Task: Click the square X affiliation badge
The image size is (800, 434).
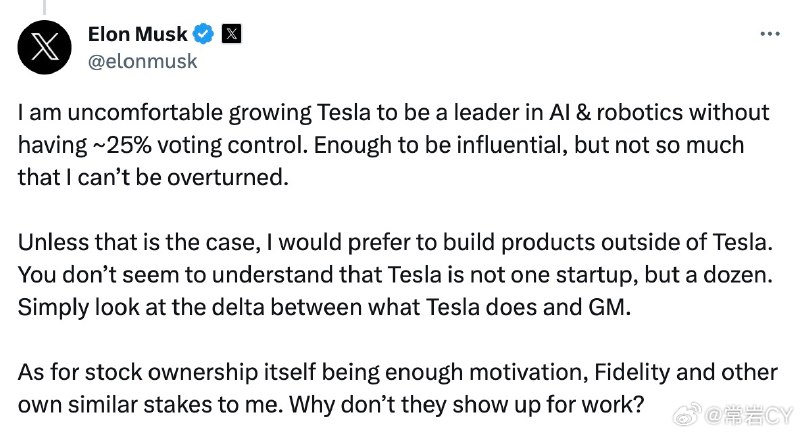Action: click(x=231, y=34)
